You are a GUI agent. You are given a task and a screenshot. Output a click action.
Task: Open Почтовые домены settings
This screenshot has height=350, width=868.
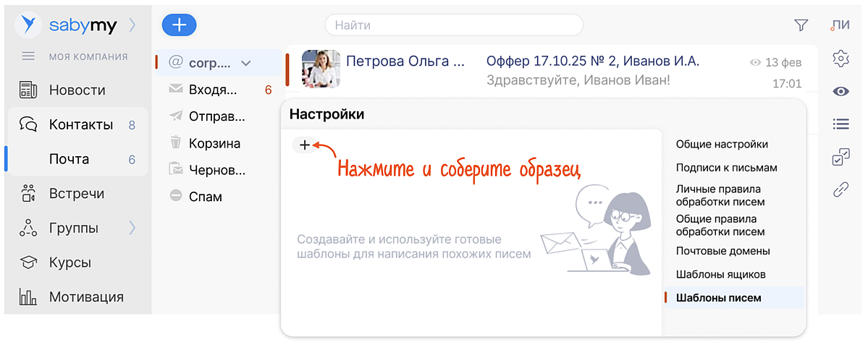(722, 251)
